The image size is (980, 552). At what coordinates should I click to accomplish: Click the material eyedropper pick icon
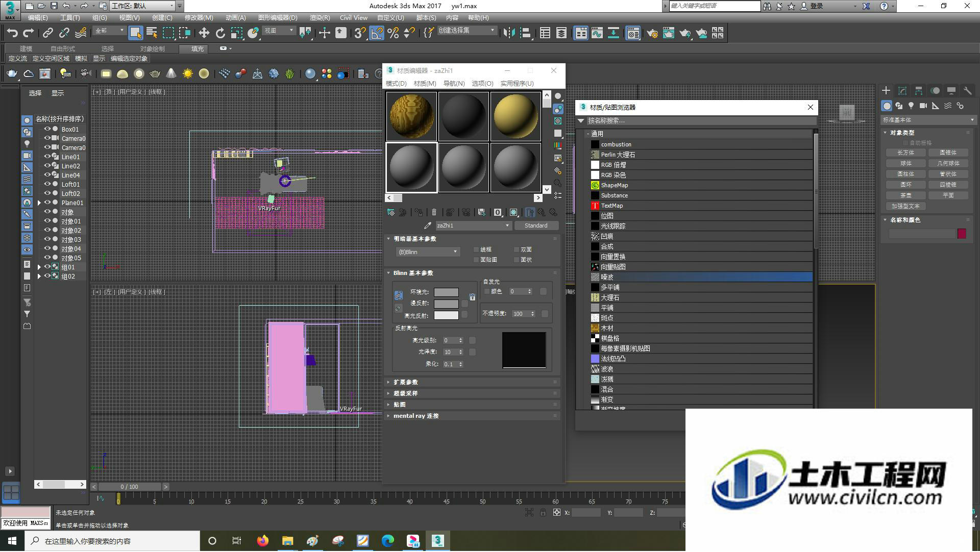pos(428,225)
